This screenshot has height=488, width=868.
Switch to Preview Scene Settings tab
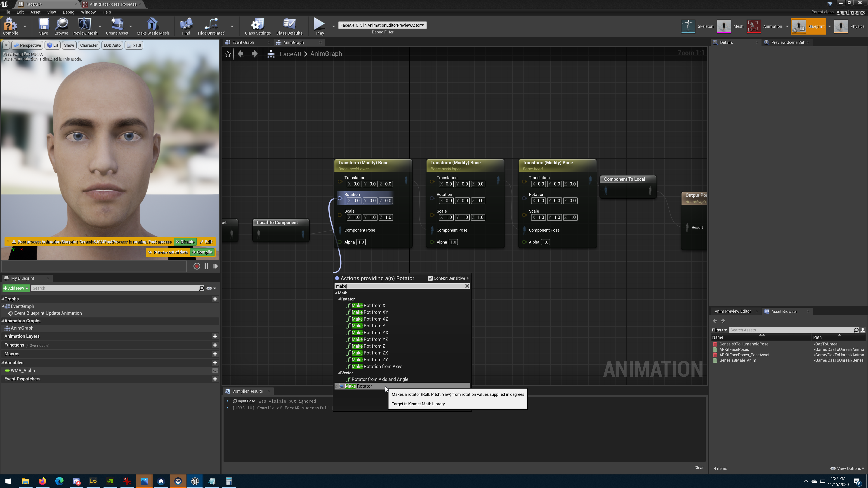coord(788,42)
